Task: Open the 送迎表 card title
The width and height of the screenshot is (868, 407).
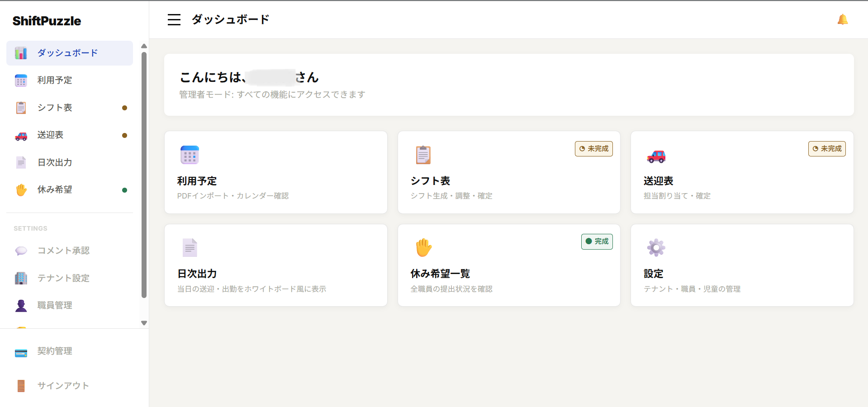Action: coord(659,181)
